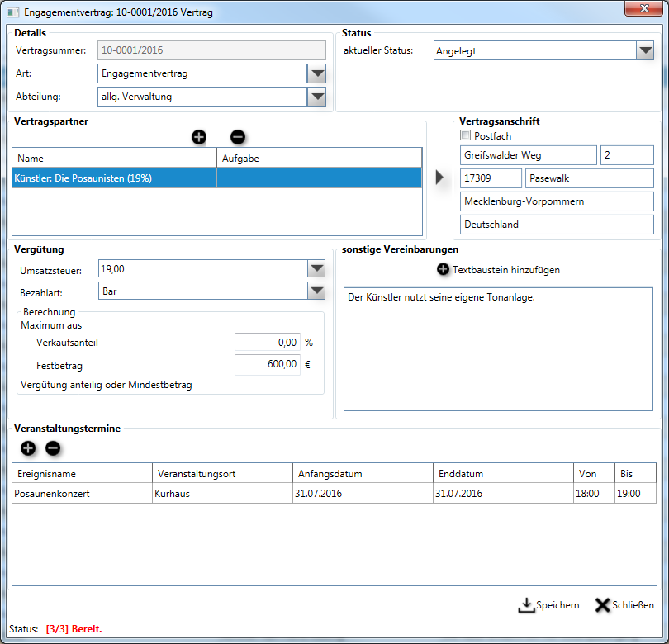Expand the Umsatzsteuer dropdown
The image size is (669, 644).
[x=316, y=268]
